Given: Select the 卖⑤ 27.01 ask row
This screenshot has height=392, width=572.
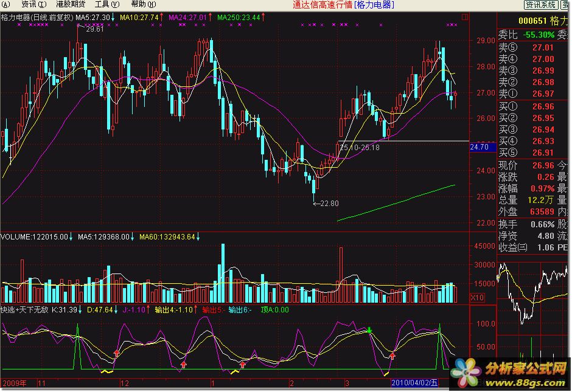Looking at the screenshot, I should 526,47.
